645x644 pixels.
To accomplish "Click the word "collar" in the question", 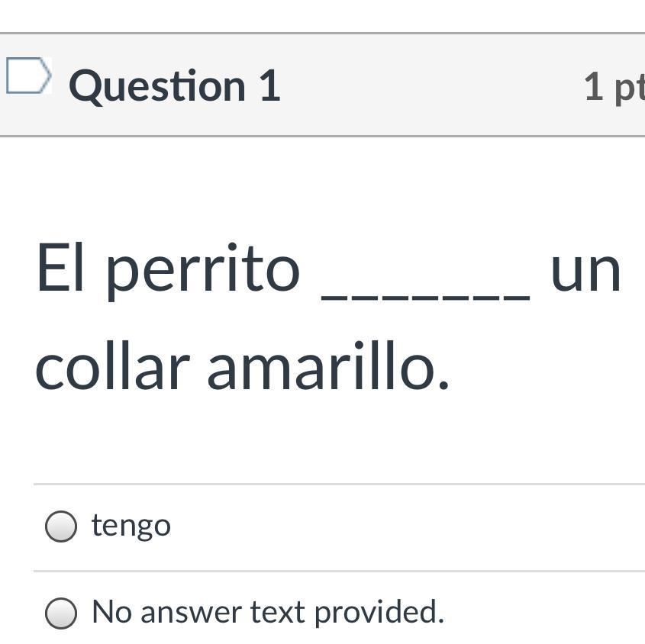I will (112, 367).
